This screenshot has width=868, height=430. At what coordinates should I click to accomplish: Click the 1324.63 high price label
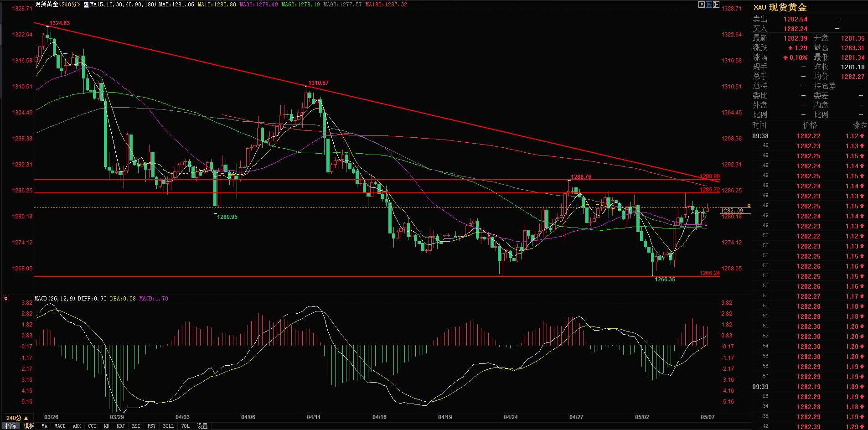[x=60, y=23]
